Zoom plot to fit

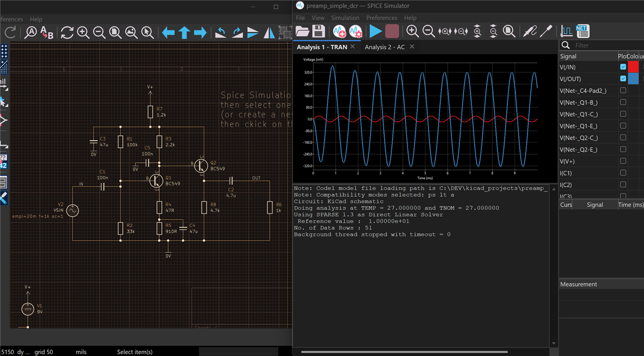[x=509, y=31]
